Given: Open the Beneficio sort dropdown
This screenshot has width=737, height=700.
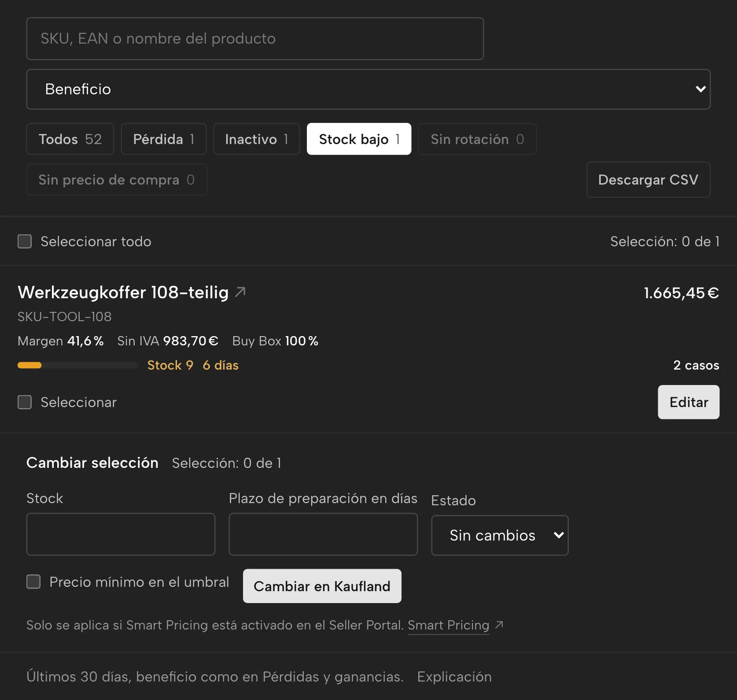Looking at the screenshot, I should tap(368, 89).
